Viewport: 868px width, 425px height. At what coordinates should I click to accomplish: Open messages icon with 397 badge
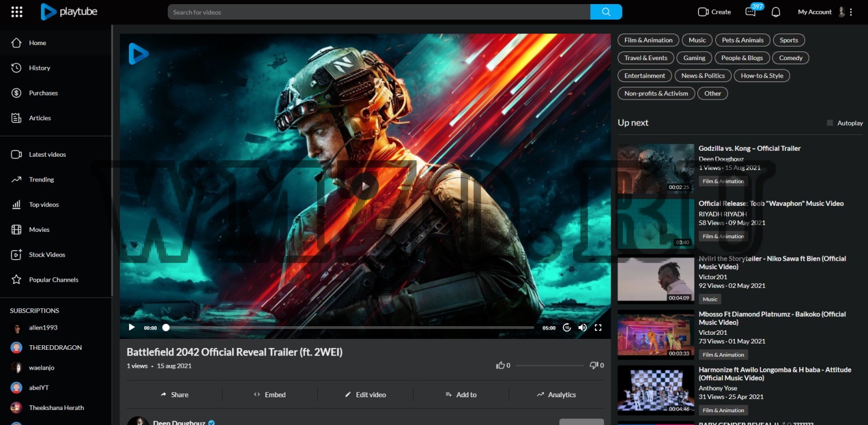pyautogui.click(x=751, y=12)
